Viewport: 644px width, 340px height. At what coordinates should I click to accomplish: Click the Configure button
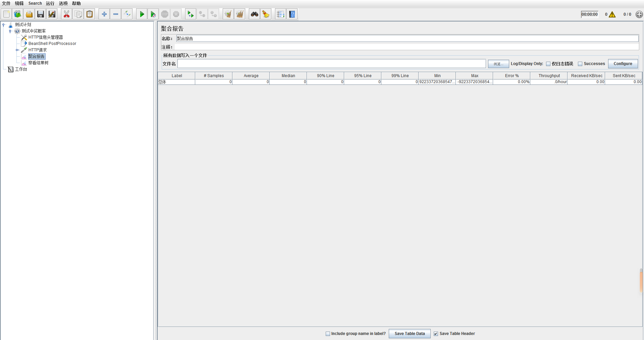623,64
